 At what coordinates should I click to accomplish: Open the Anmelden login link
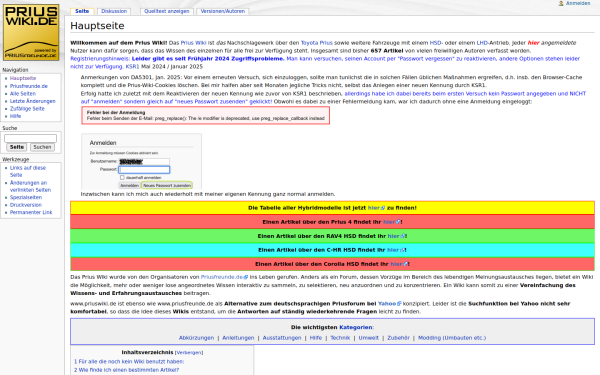[578, 3]
